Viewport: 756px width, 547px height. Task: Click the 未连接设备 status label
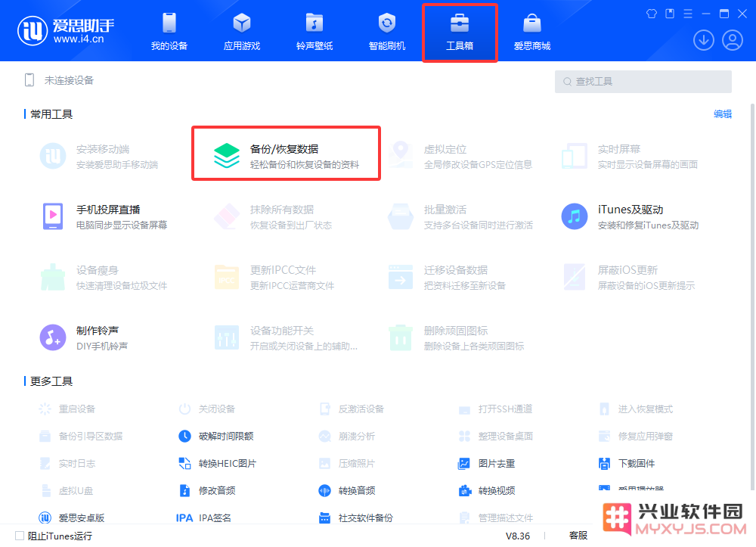click(x=69, y=80)
